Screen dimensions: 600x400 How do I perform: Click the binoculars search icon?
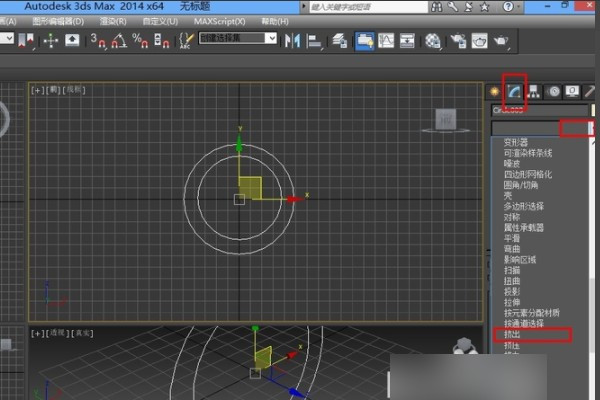[436, 7]
